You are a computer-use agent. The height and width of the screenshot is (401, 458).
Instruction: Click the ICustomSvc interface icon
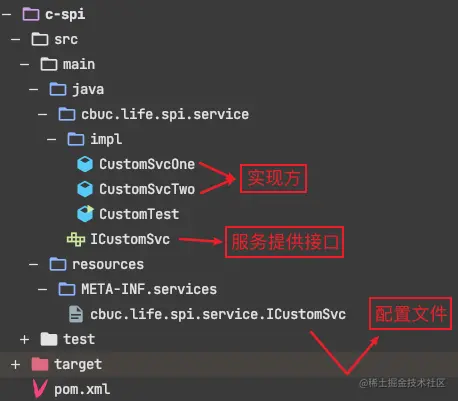76,239
